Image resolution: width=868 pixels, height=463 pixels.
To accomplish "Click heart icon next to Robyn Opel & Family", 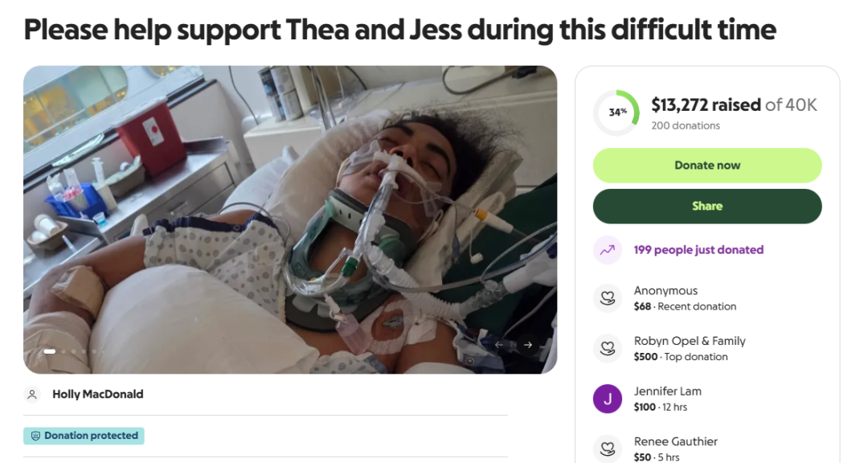I will (608, 349).
